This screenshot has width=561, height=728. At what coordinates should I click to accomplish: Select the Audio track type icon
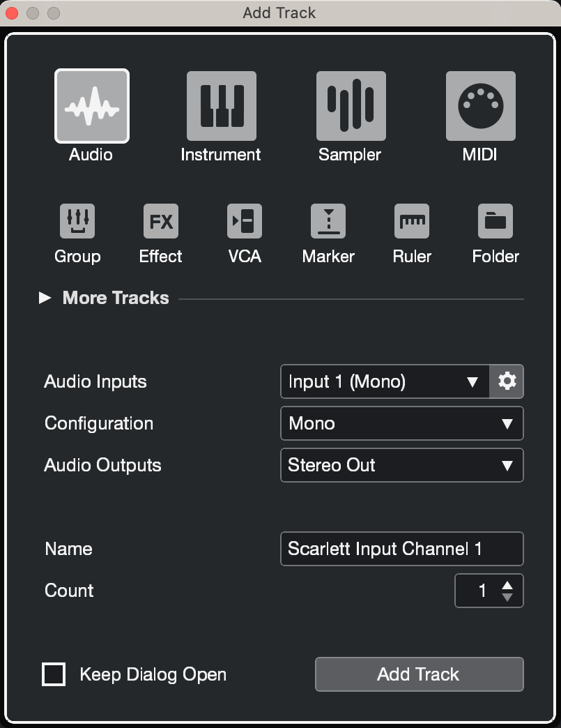[91, 106]
